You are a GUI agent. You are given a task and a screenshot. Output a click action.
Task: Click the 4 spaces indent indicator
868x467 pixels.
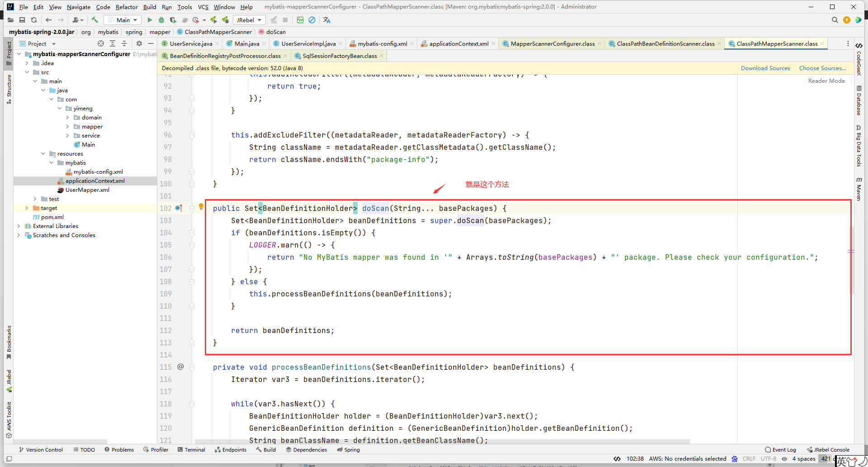point(804,459)
